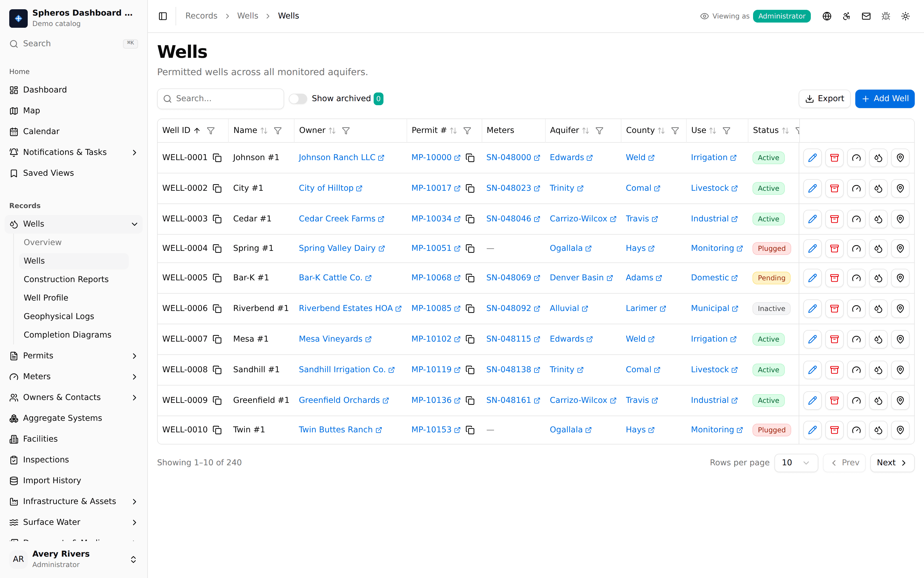Open Aggregate Systems in sidebar
Viewport: 924px width, 578px height.
point(74,418)
